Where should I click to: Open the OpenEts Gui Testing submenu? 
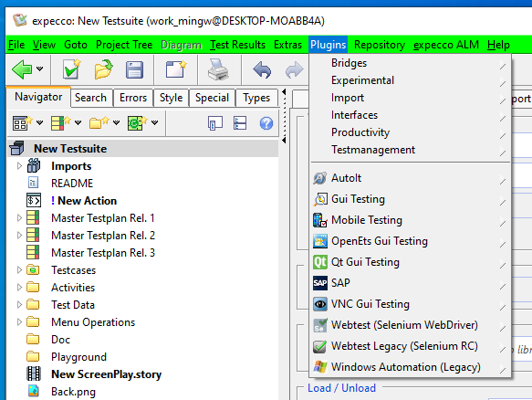point(410,241)
